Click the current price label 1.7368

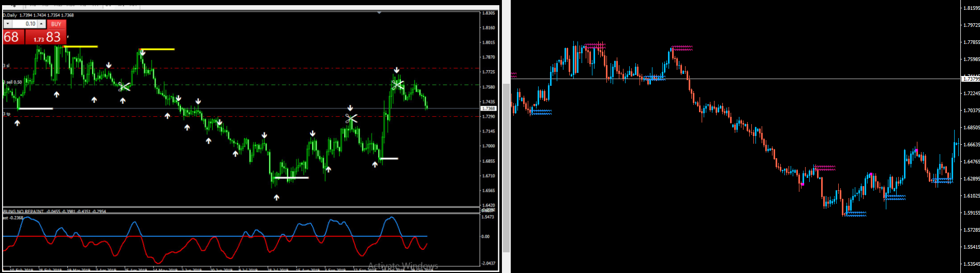pyautogui.click(x=488, y=109)
